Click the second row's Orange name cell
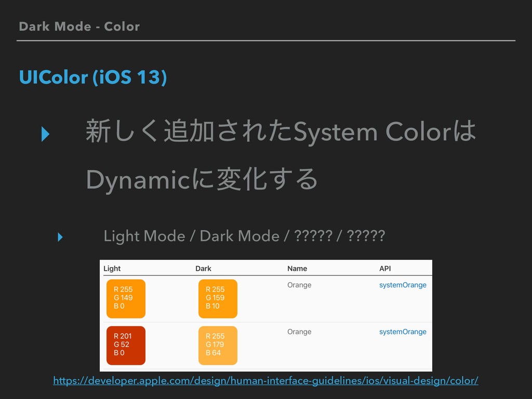The image size is (532, 399). pyautogui.click(x=299, y=332)
